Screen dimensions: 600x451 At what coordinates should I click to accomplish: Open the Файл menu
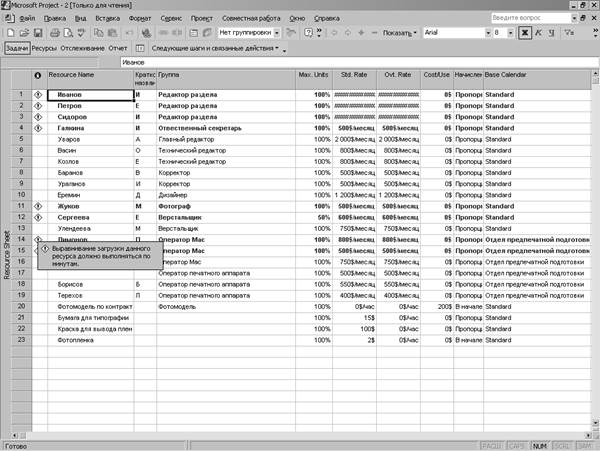point(27,18)
